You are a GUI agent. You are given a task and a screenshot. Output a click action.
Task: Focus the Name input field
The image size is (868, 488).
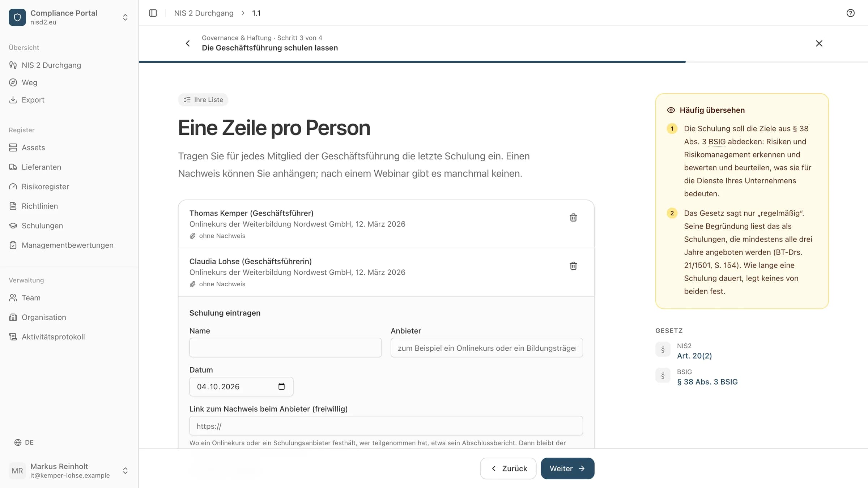(x=285, y=348)
